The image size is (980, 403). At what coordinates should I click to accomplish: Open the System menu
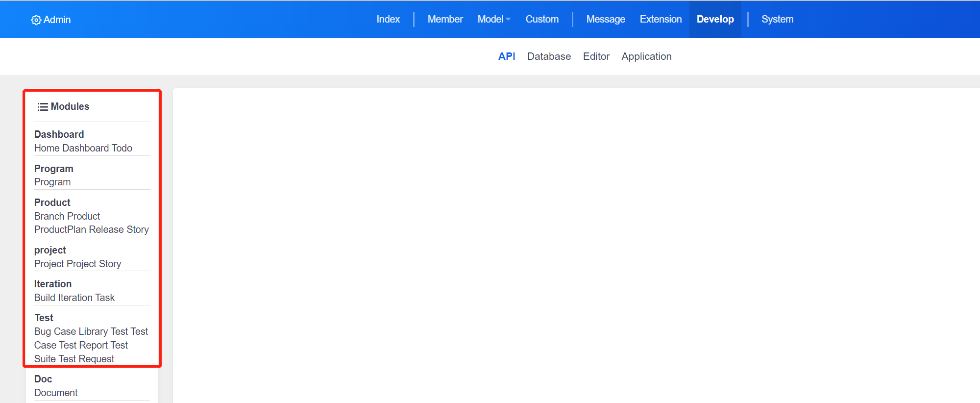(x=777, y=19)
